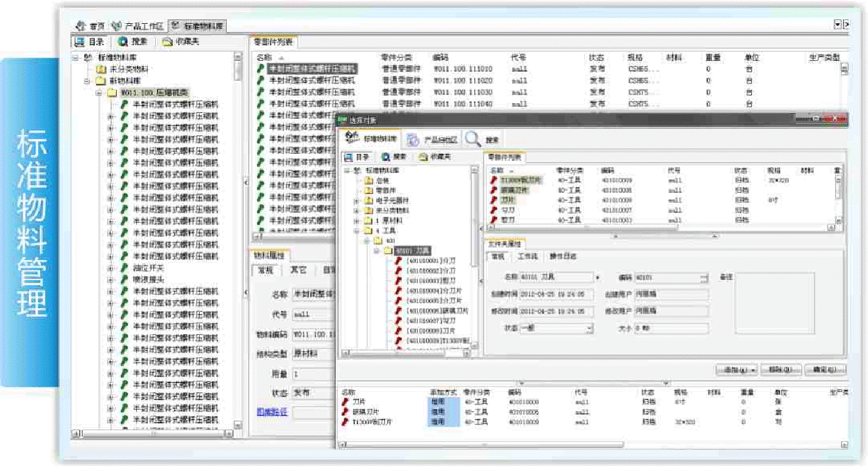868x466 pixels.
Task: Click the 图纸路径 link
Action: 271,412
